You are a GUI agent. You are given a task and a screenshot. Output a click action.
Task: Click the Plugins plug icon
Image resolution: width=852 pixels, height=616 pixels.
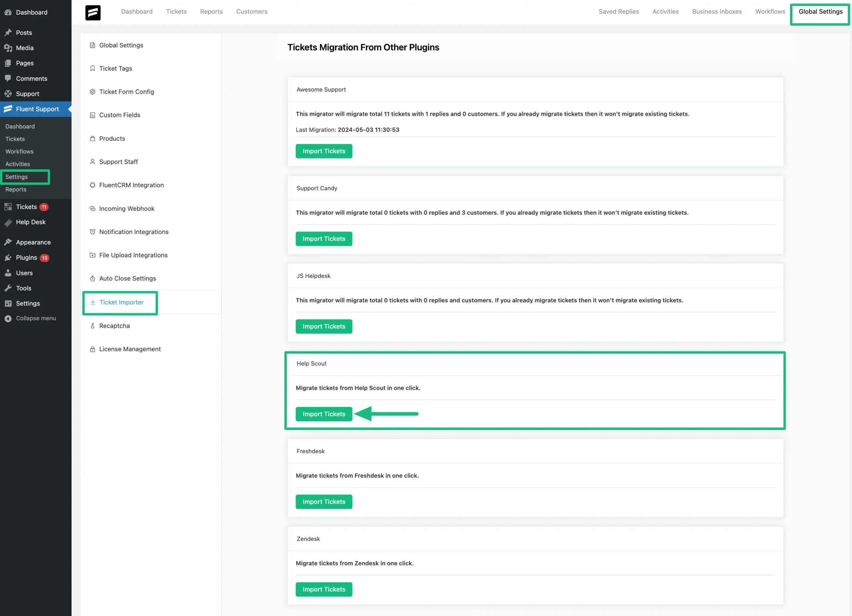[8, 258]
